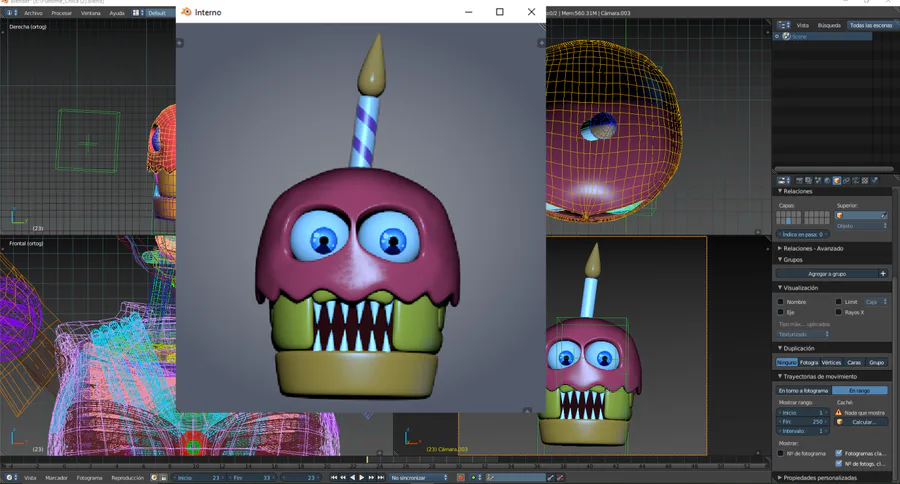
Task: Open the Objeto parent type dropdown
Action: pyautogui.click(x=862, y=226)
